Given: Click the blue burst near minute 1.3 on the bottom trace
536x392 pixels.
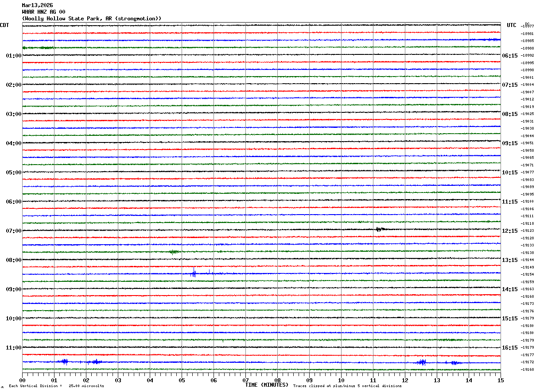Looking at the screenshot, I should (64, 361).
